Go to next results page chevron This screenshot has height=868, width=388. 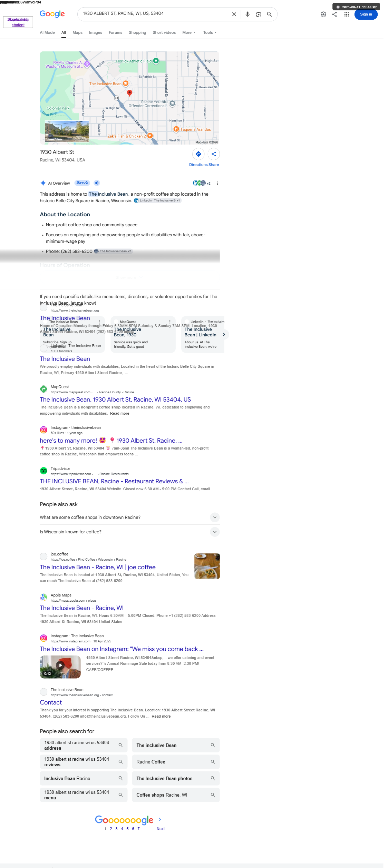click(x=160, y=819)
